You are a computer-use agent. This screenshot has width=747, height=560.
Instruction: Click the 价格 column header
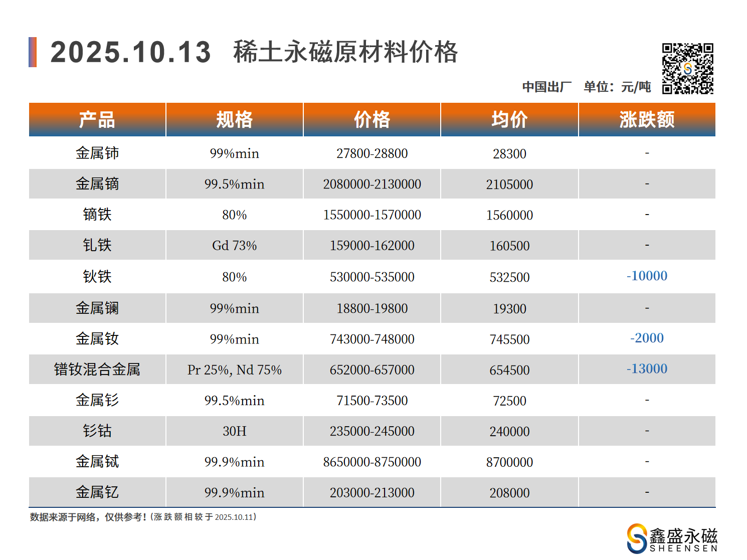tap(371, 120)
